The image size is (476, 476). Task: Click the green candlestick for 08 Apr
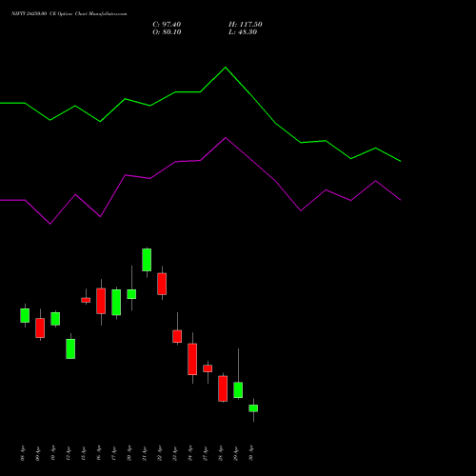click(x=25, y=315)
